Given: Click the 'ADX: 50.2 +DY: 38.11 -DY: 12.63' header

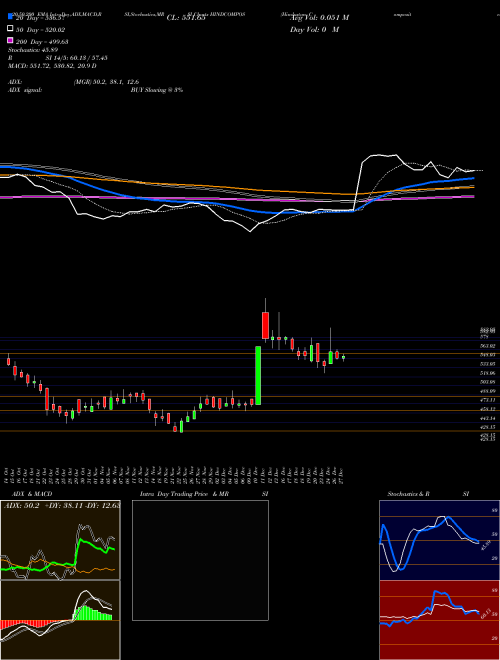Looking at the screenshot, I should [62, 506].
